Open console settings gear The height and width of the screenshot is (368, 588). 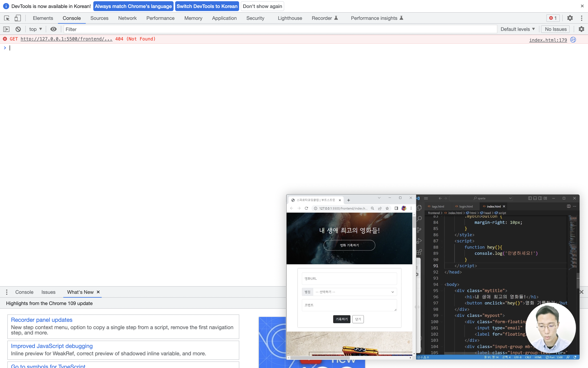click(581, 29)
